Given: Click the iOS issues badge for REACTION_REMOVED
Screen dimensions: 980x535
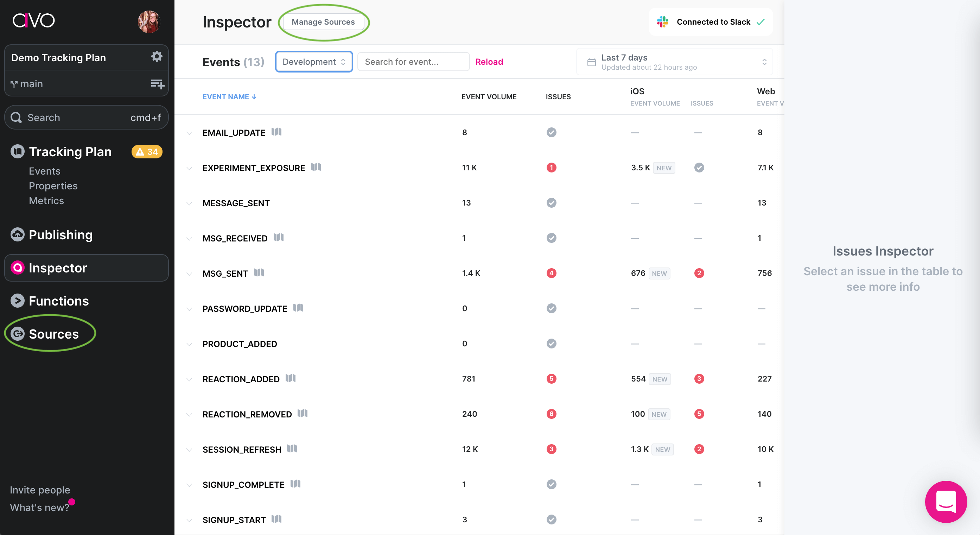Looking at the screenshot, I should (x=699, y=414).
